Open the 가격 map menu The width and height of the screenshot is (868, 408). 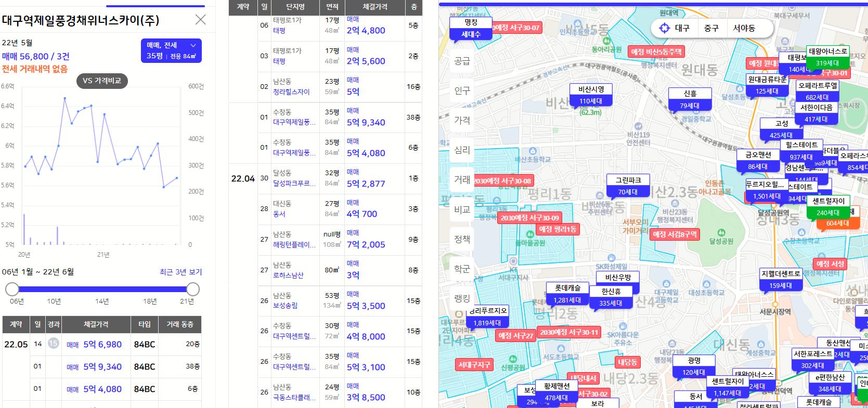coord(462,120)
